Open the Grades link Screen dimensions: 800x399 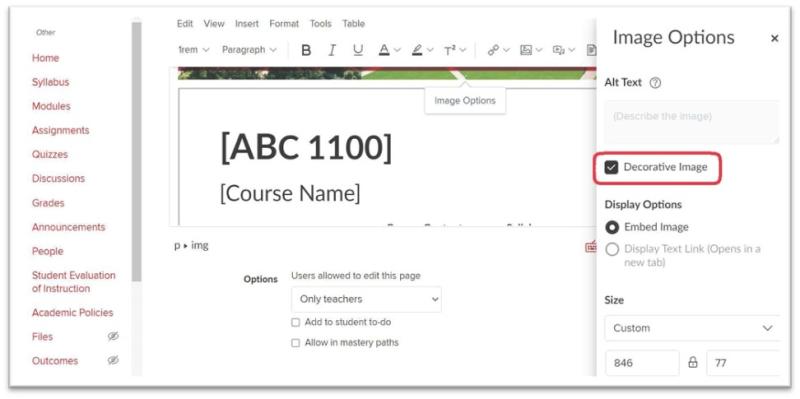(x=48, y=203)
